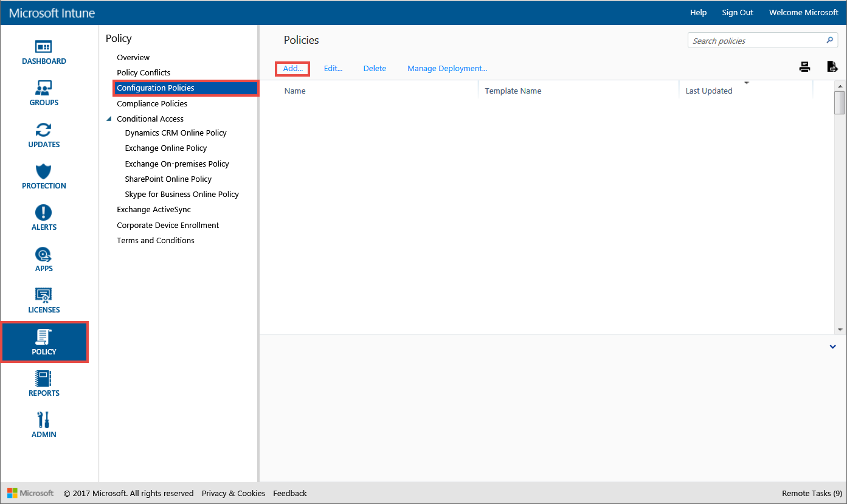Click in the Search policies field
This screenshot has height=504, width=847.
[x=756, y=41]
